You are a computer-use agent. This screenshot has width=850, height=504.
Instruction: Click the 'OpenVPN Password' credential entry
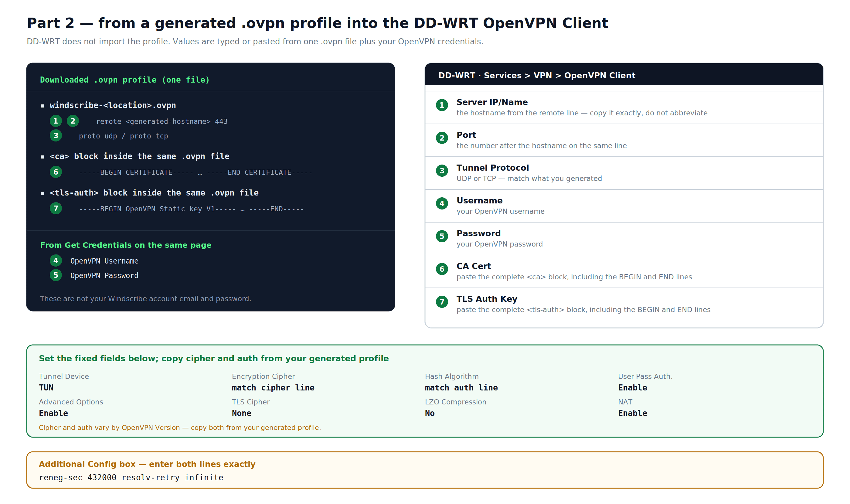[x=104, y=275]
